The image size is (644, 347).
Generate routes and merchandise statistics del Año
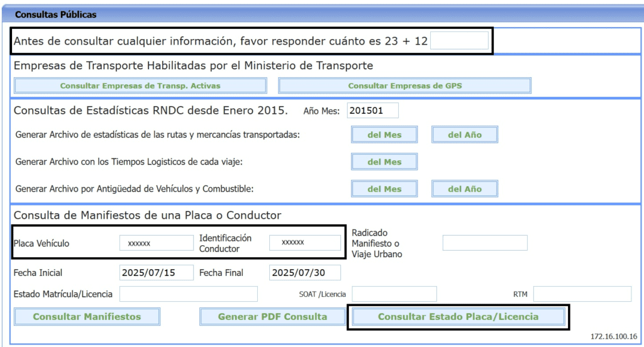(x=464, y=135)
